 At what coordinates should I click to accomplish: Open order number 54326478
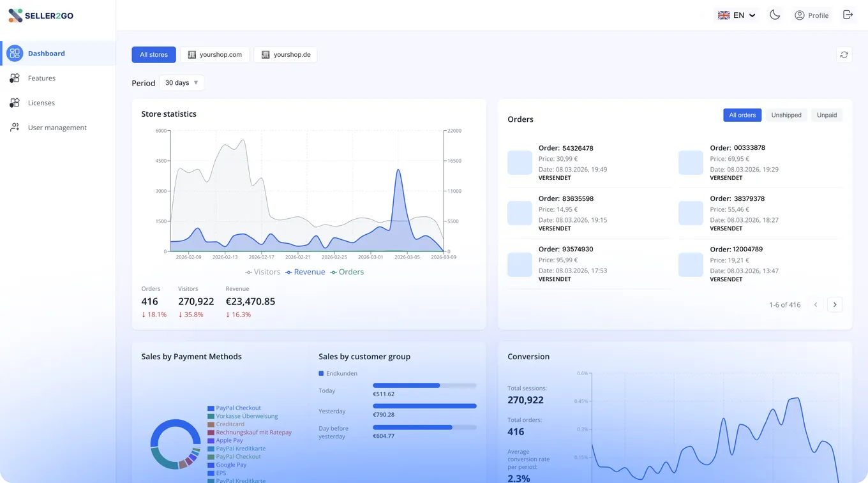coord(566,148)
